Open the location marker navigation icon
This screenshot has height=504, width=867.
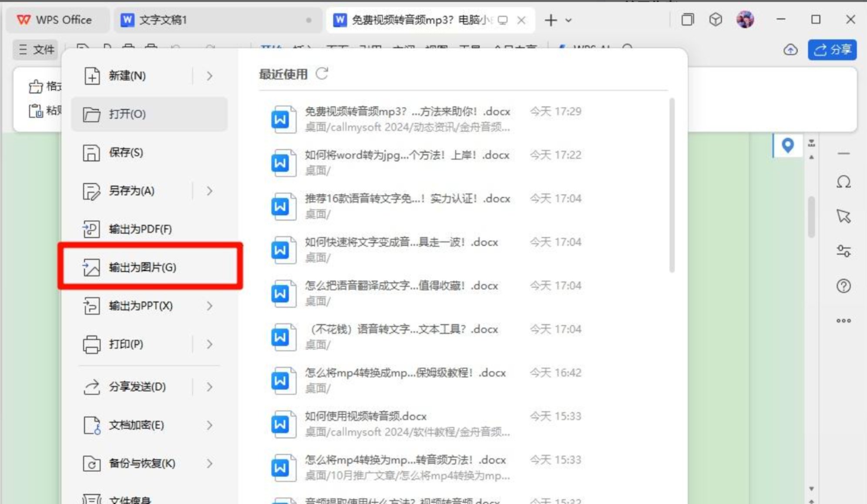tap(787, 145)
